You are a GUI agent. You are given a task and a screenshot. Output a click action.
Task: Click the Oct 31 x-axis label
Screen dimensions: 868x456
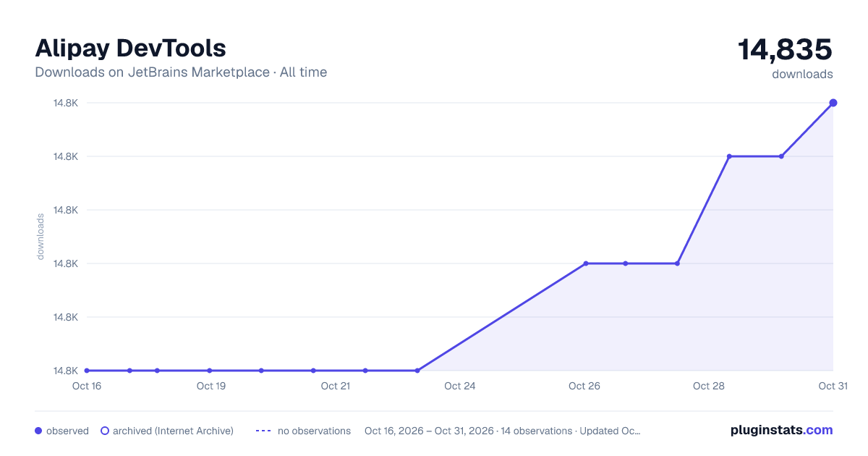click(833, 386)
